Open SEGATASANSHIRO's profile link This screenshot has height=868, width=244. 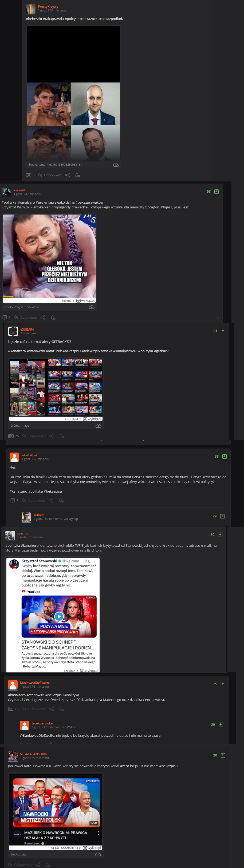click(x=33, y=754)
